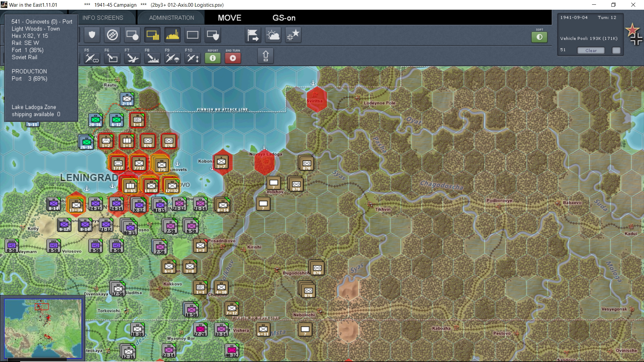Select the red Novaya Ladoga hex

point(265,163)
